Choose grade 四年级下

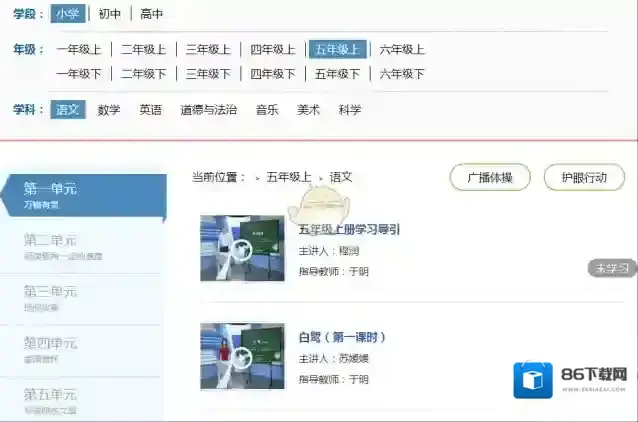coord(273,74)
